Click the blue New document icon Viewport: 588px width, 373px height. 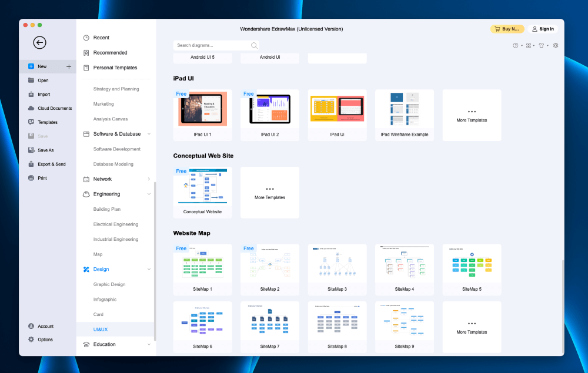point(31,66)
